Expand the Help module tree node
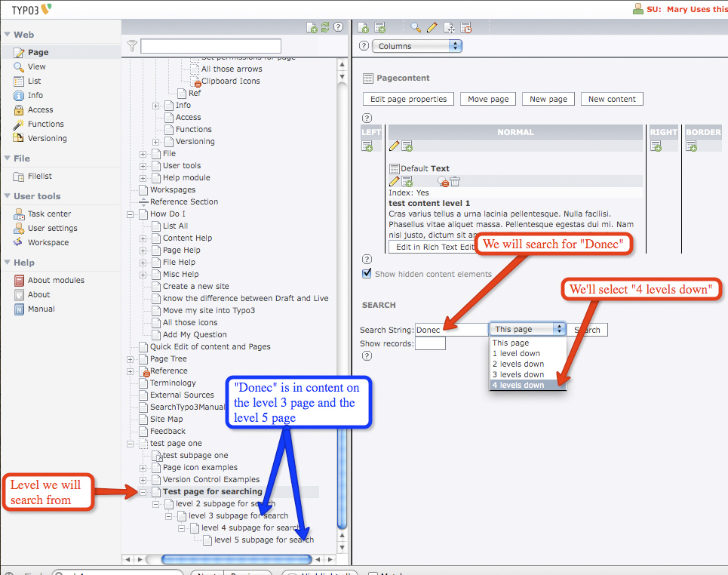This screenshot has width=728, height=575. tap(143, 177)
